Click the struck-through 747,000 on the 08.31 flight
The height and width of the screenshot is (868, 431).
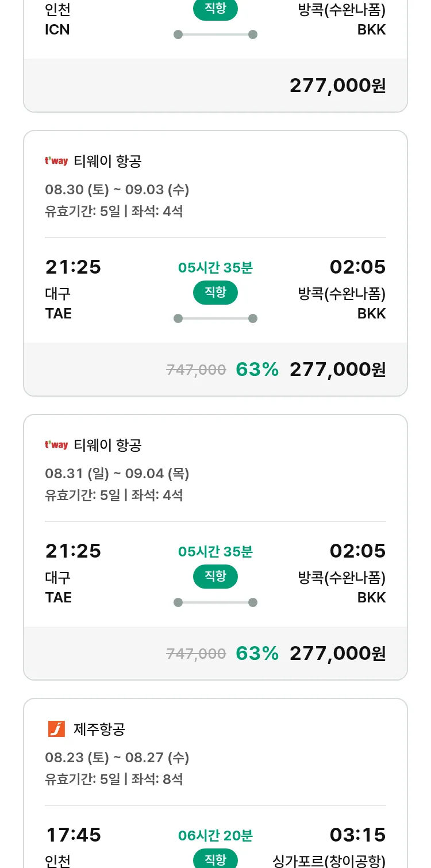tap(196, 654)
